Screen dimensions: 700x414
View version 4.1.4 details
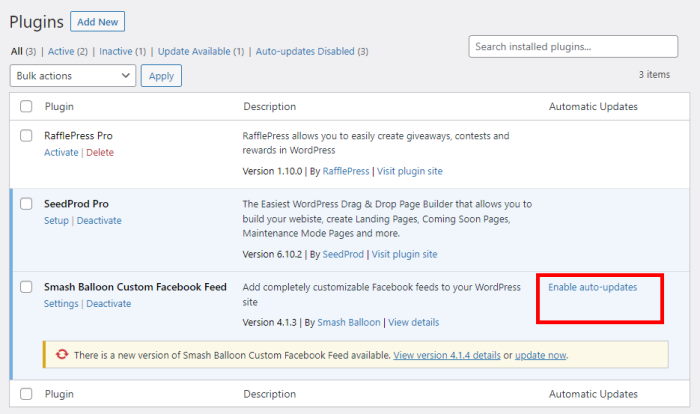(x=447, y=355)
